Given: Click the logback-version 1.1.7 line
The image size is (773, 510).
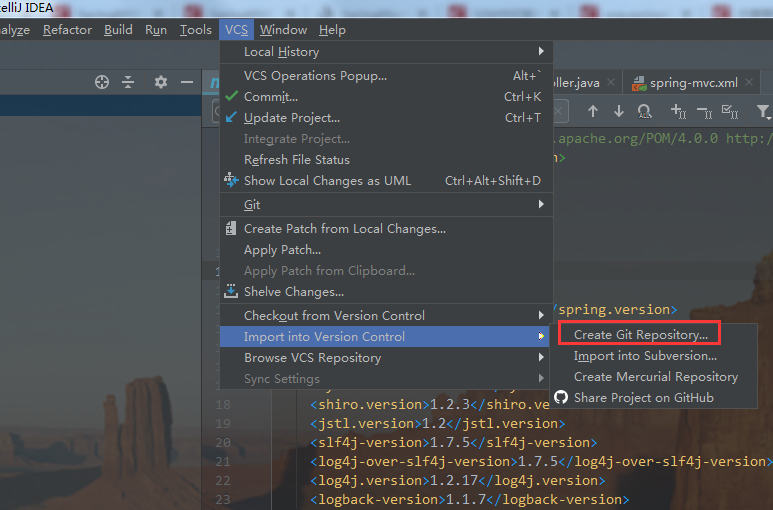Looking at the screenshot, I should (x=469, y=499).
